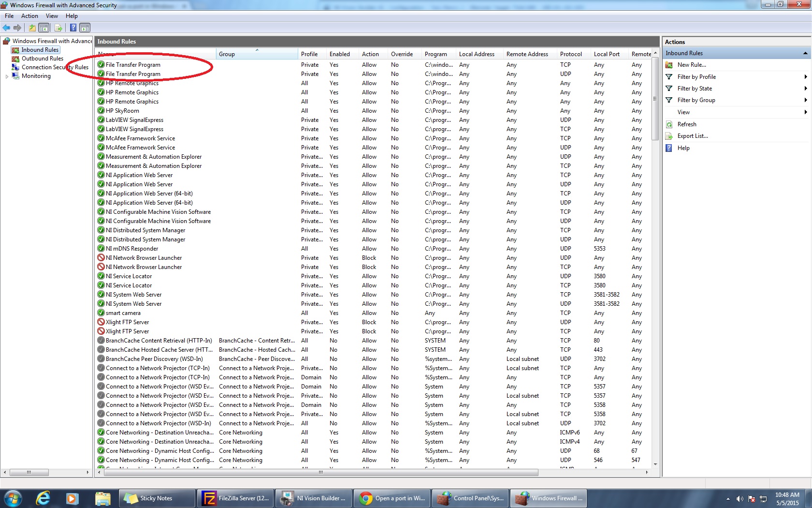The height and width of the screenshot is (508, 812).
Task: Open the Windows Start orb
Action: [x=13, y=498]
